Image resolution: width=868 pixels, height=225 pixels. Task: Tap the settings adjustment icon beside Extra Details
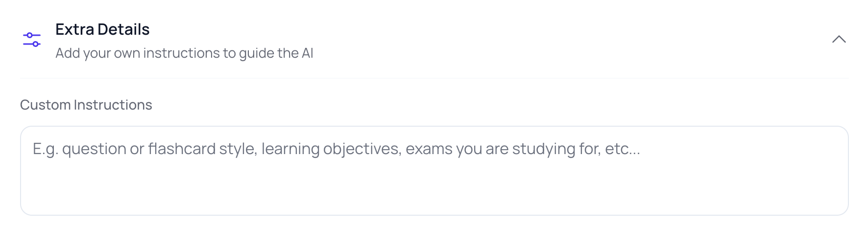[32, 40]
